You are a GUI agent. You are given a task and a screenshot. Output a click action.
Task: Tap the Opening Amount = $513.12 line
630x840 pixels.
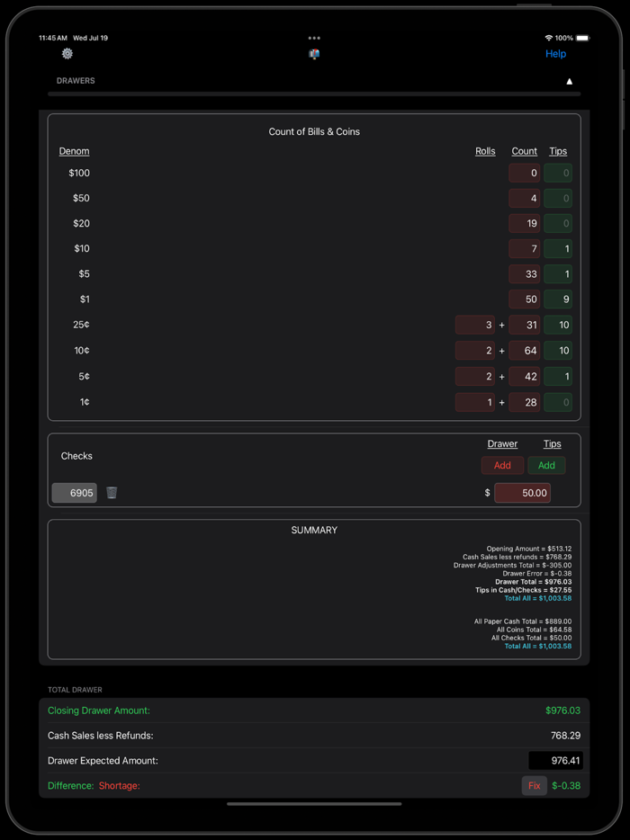[529, 550]
